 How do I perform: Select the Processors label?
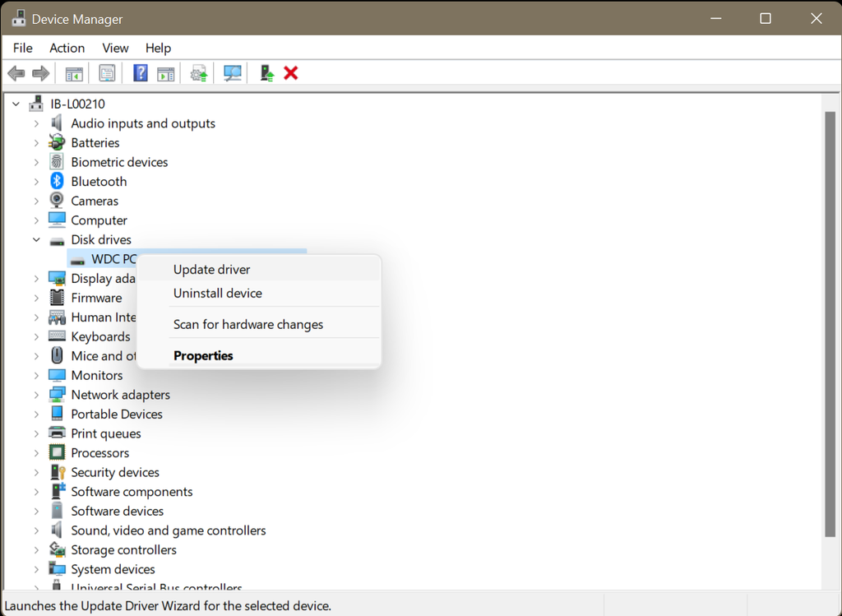coord(99,452)
